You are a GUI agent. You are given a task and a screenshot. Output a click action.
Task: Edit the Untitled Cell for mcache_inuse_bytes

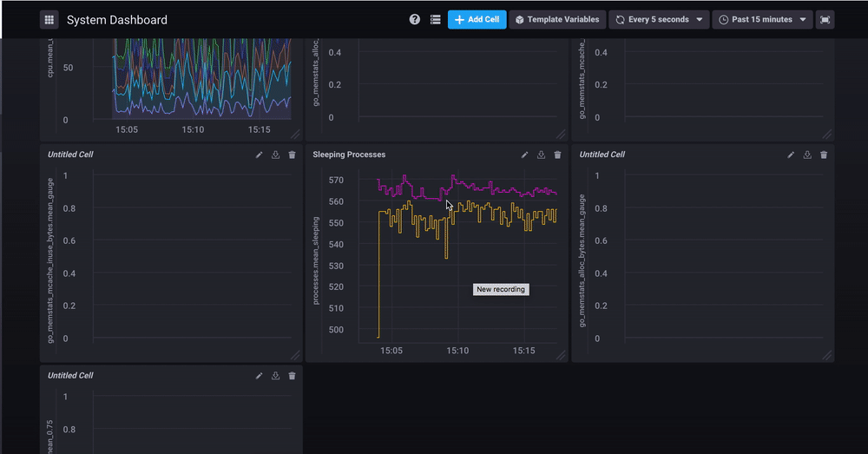259,155
